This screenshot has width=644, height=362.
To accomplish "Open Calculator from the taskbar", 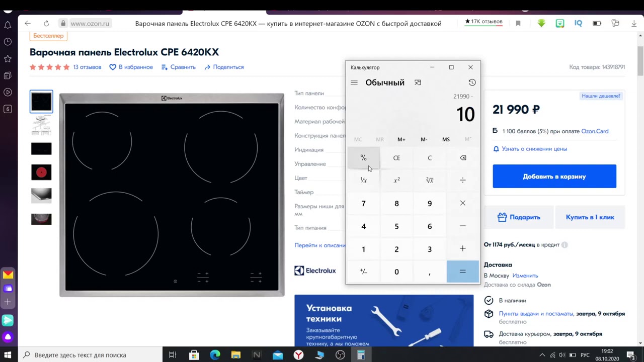I will point(361,355).
